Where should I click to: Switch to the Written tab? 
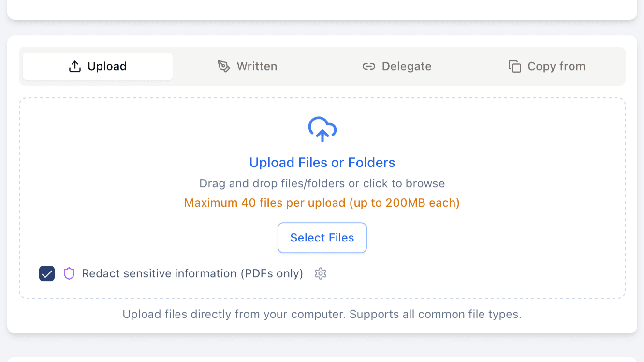[x=248, y=66]
